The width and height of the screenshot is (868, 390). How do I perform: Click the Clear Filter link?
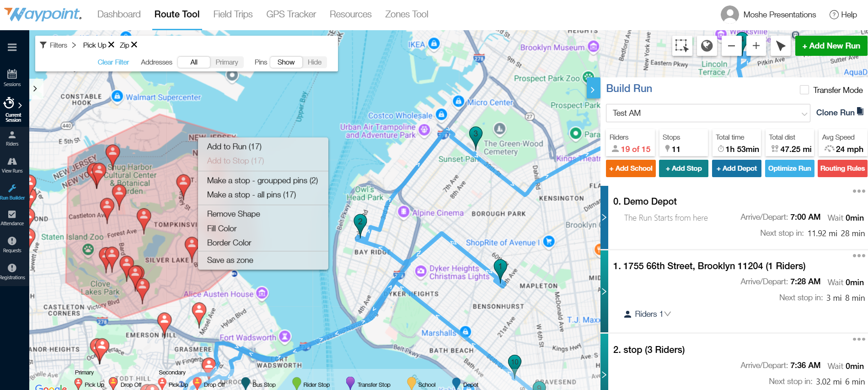113,62
